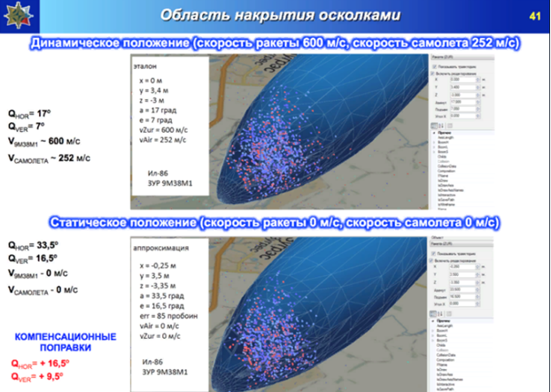Screen dimensions: 551x392
Task: Click spinner arrows beside lower panel Z field
Action: 478,281
